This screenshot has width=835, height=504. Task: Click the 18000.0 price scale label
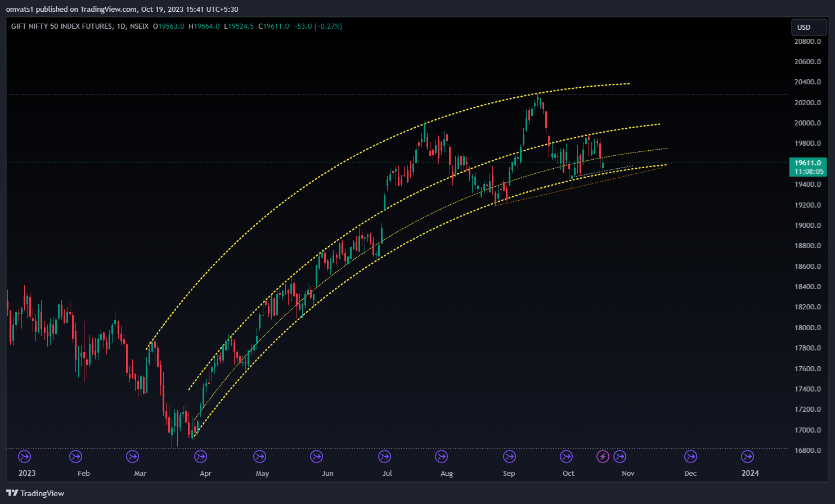click(807, 328)
